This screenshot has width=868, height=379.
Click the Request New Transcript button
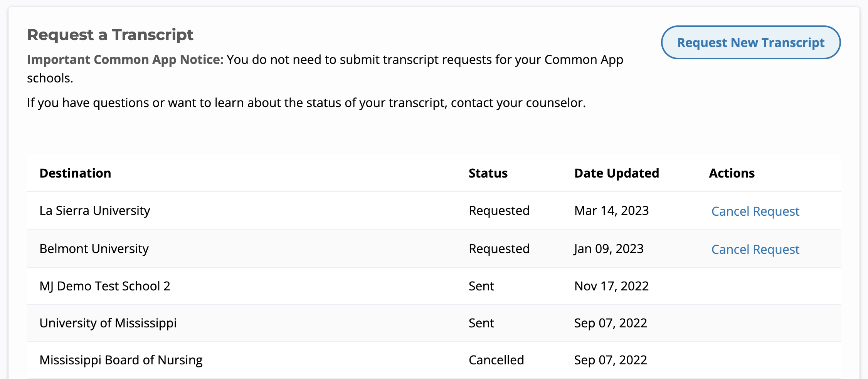(750, 42)
